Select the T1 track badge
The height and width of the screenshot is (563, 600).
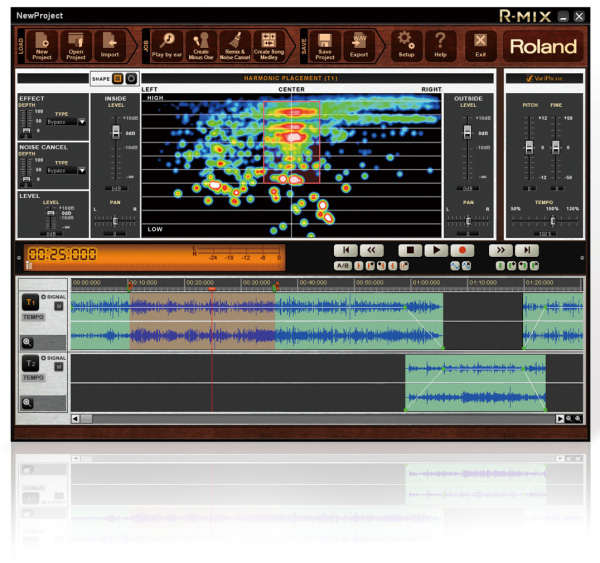click(x=31, y=302)
